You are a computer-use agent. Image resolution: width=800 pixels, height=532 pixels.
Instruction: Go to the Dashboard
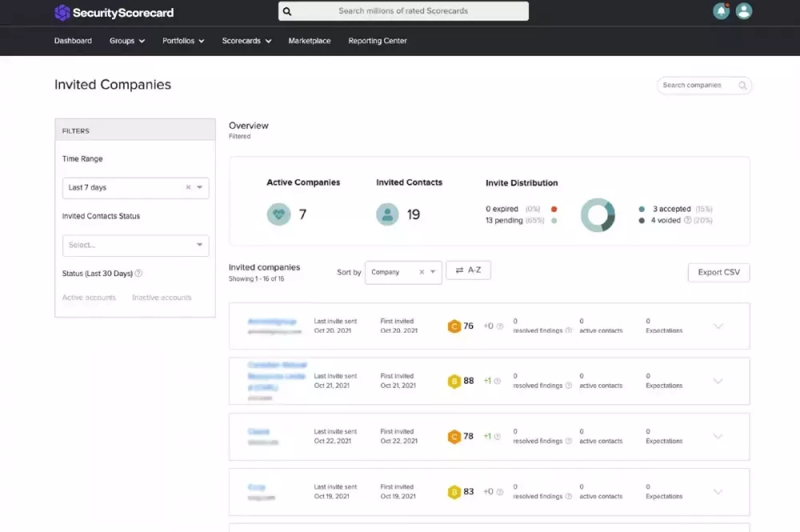tap(73, 41)
